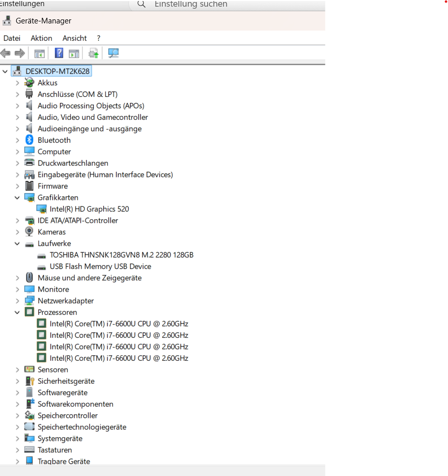Click the Sensoren icon
The width and height of the screenshot is (448, 476).
pos(30,369)
